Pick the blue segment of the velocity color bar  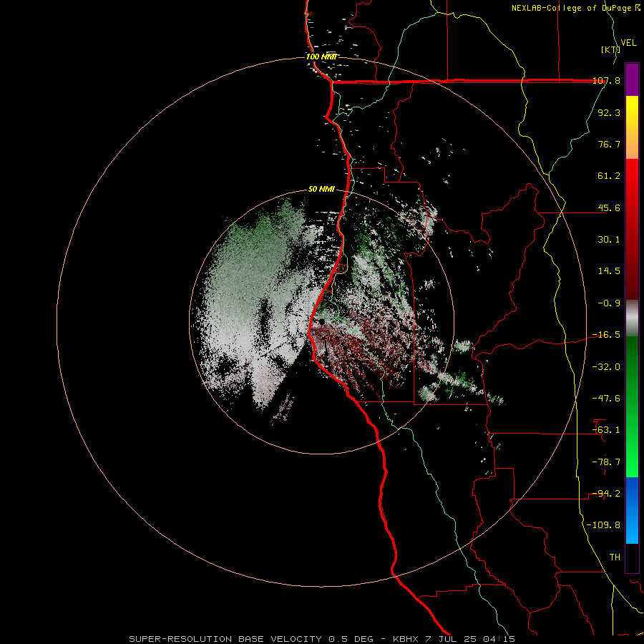(632, 510)
